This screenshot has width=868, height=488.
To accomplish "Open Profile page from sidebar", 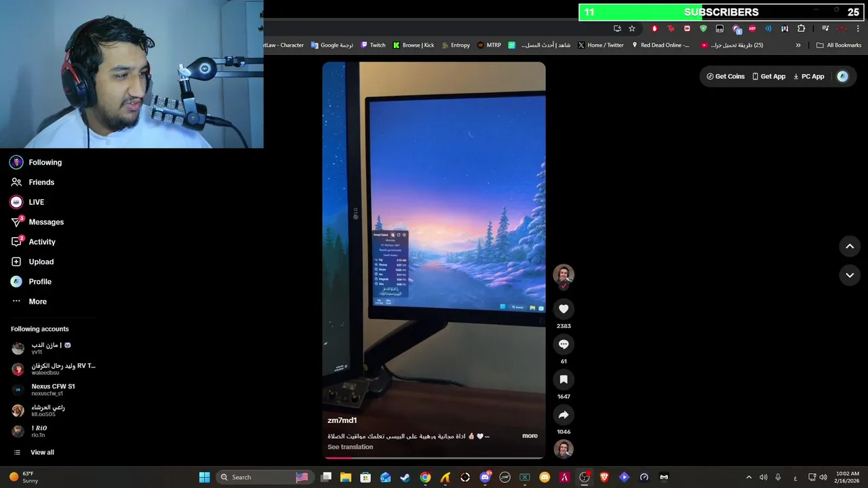I will (31, 281).
